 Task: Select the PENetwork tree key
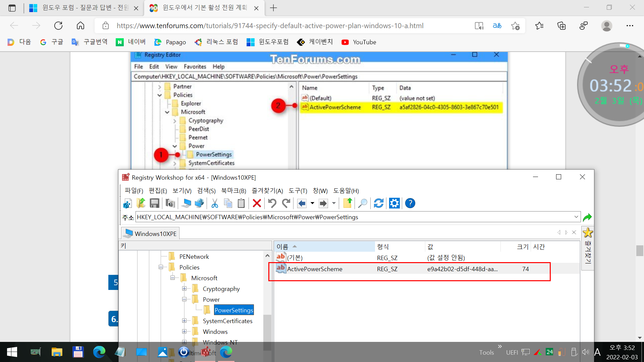pos(194,256)
